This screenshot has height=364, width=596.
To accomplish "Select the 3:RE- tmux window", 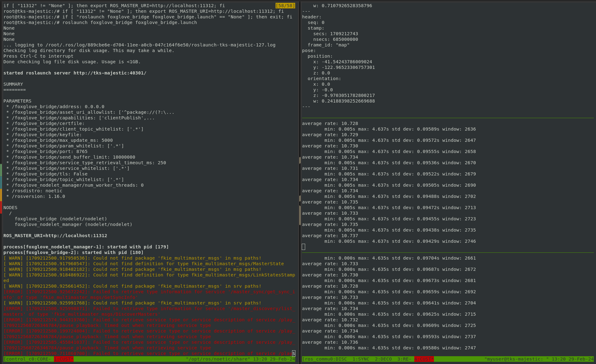I will (x=404, y=359).
